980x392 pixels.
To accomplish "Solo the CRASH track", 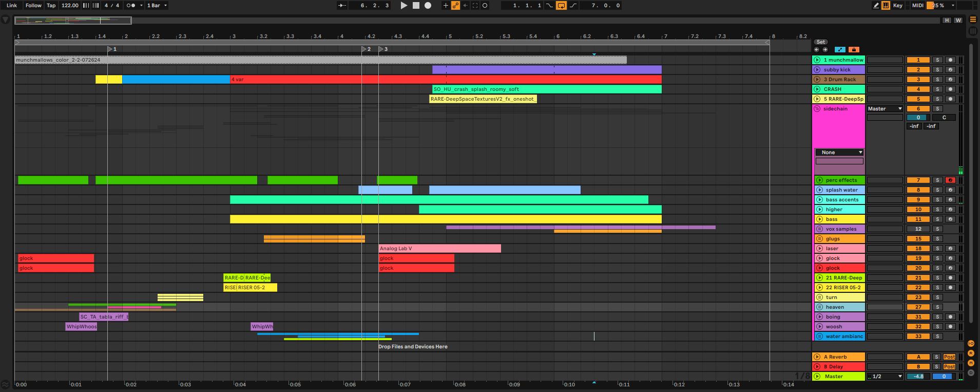I will tap(937, 89).
